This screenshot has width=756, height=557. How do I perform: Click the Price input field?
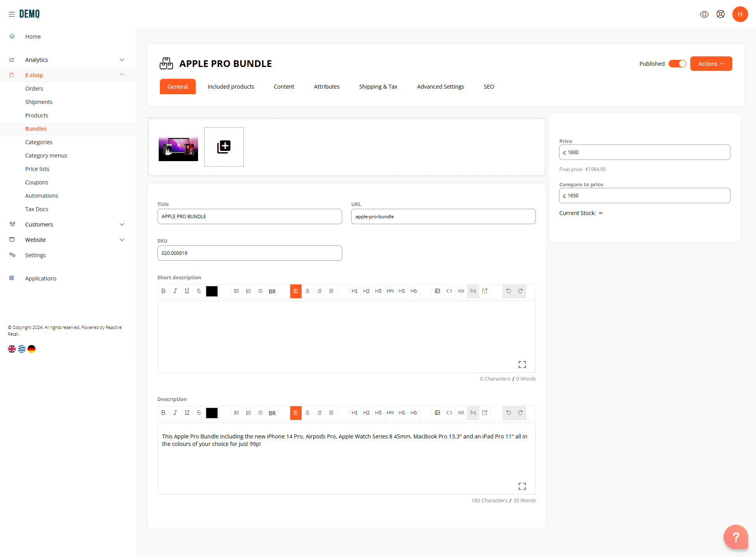(x=645, y=152)
